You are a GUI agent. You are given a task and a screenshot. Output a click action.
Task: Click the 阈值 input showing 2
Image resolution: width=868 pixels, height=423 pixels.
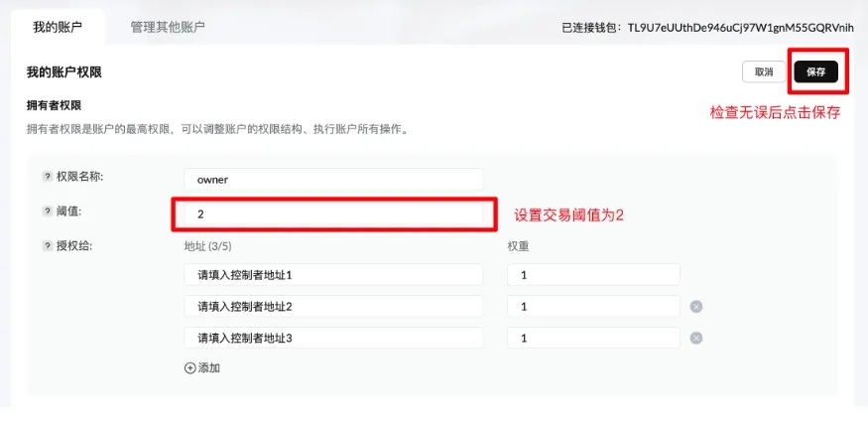click(x=333, y=213)
